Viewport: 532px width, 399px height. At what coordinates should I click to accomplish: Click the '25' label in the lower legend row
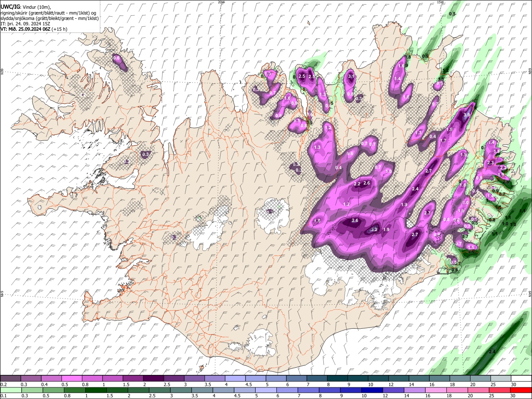(492, 396)
